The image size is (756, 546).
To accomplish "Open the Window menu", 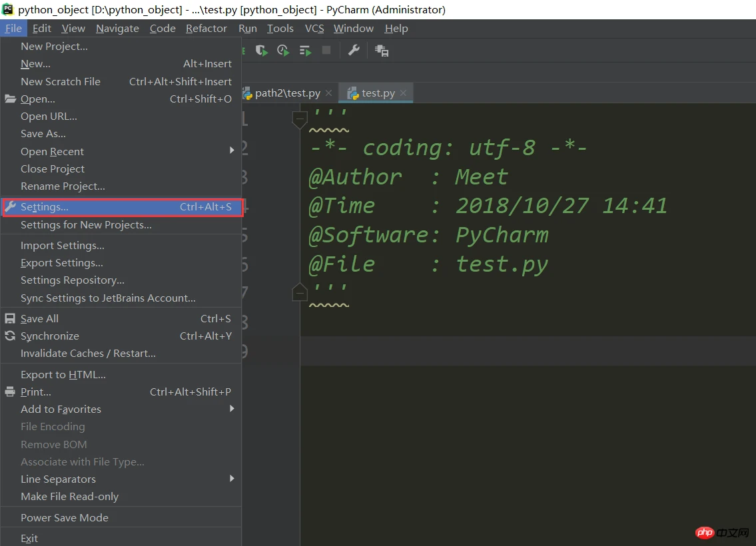I will 354,29.
